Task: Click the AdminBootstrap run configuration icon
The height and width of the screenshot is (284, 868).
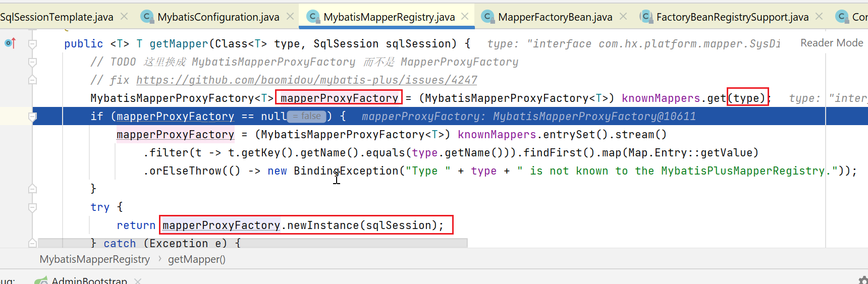Action: point(41,280)
